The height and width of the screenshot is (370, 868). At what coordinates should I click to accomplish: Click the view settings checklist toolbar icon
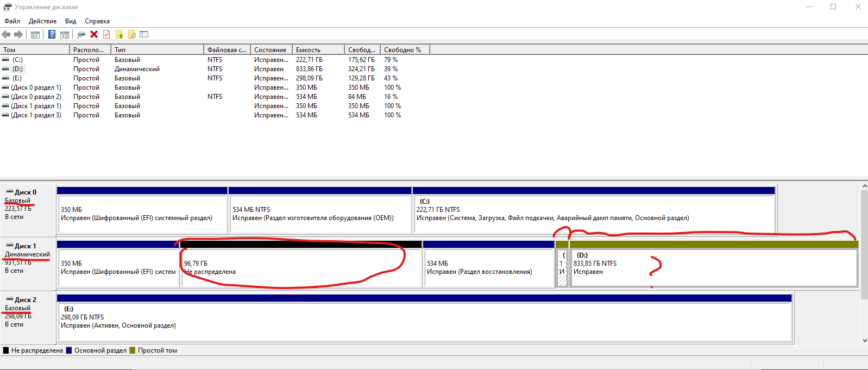tap(144, 34)
